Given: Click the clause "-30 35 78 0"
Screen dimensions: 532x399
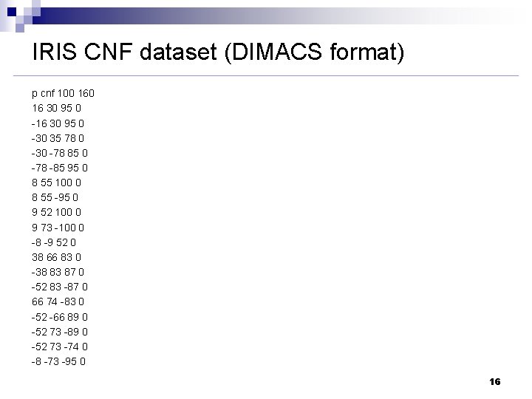Looking at the screenshot, I should [x=58, y=137].
